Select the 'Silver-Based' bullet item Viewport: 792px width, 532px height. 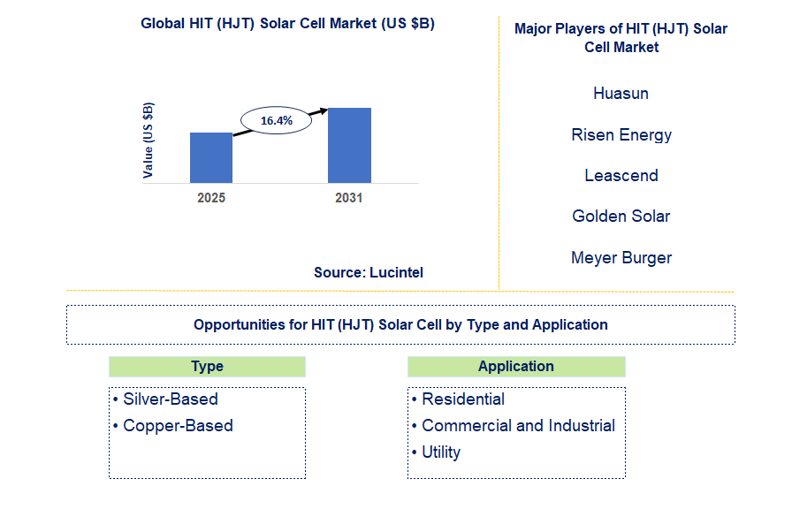tap(165, 399)
